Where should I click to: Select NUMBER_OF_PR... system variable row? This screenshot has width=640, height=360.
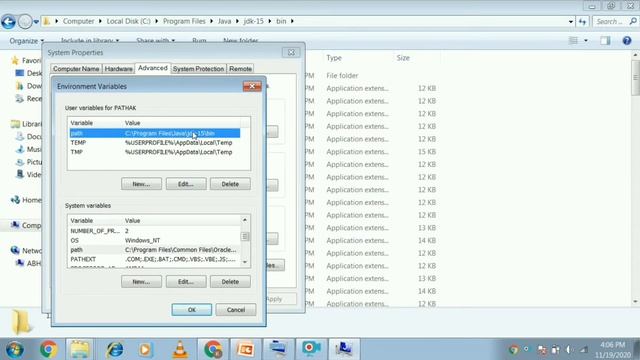point(155,231)
